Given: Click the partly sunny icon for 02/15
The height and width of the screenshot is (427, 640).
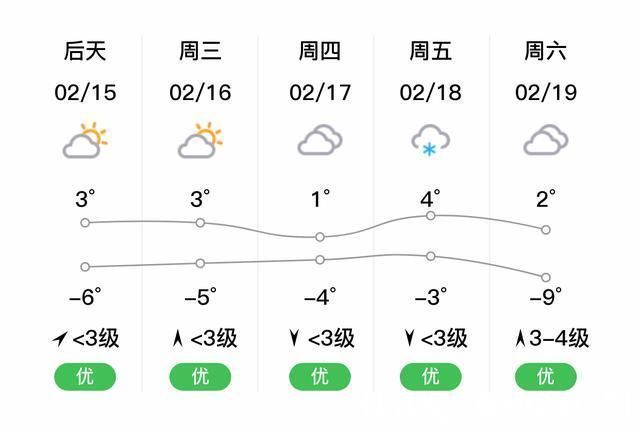Looking at the screenshot, I should (85, 141).
